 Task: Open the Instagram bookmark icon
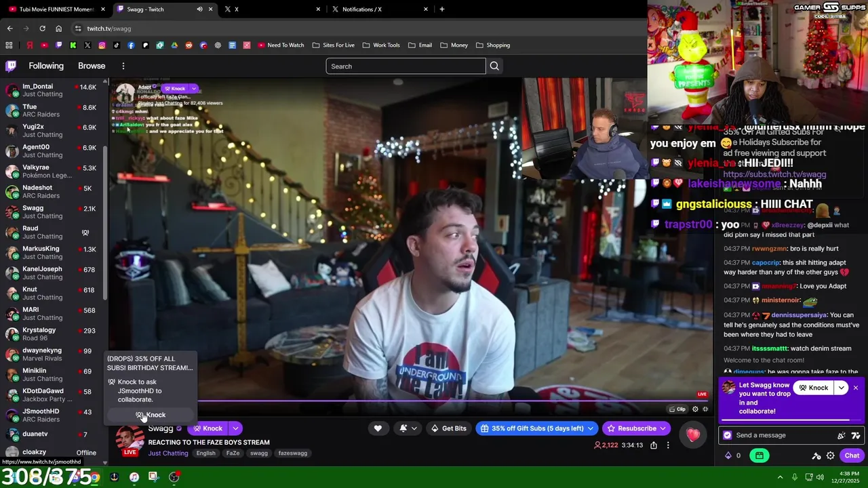pos(102,45)
